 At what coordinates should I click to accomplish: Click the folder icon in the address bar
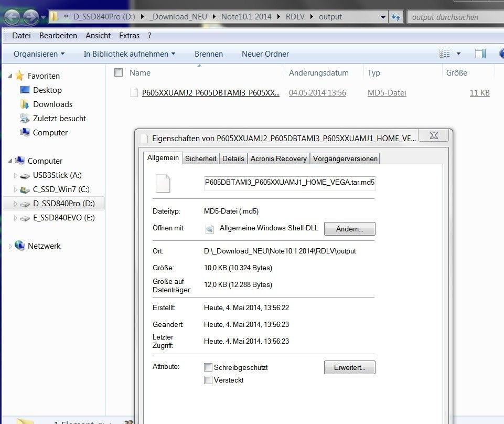tap(55, 17)
